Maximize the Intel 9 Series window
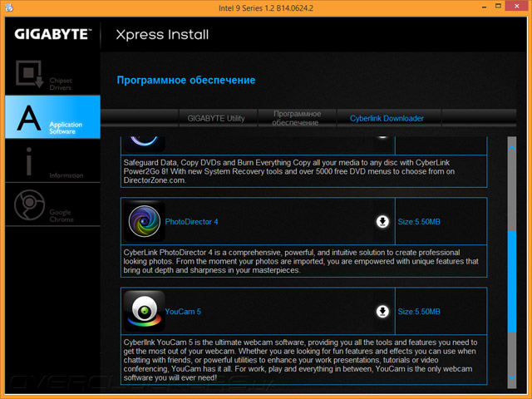The height and width of the screenshot is (399, 532). [x=498, y=6]
